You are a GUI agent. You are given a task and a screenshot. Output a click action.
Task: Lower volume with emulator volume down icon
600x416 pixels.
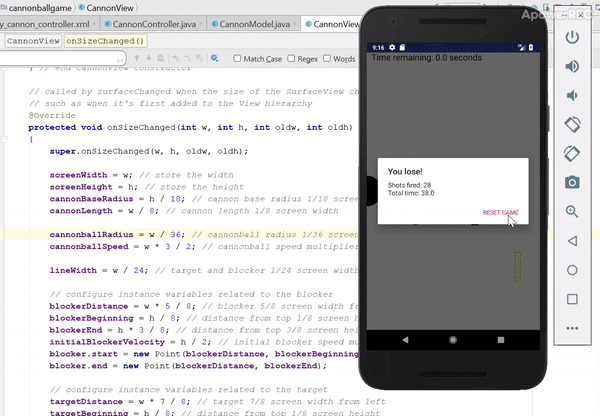pos(572,95)
